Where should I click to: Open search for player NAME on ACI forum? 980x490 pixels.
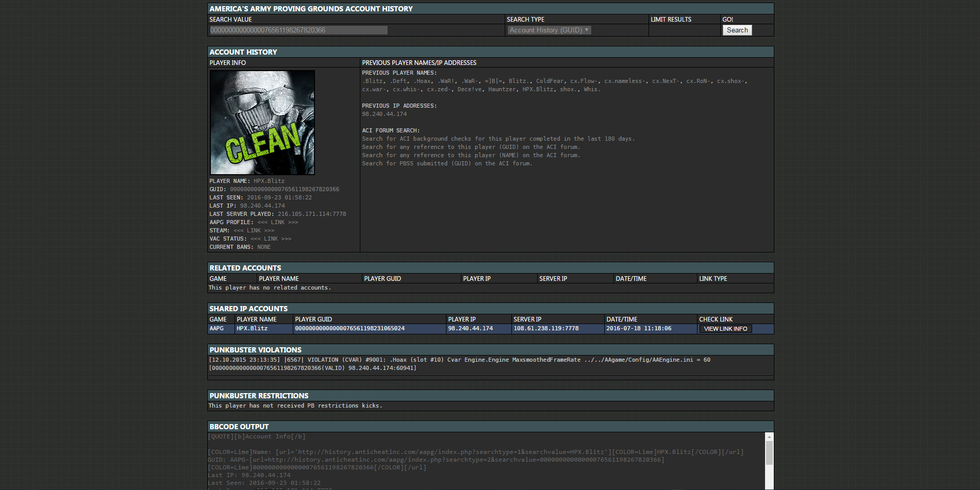471,155
